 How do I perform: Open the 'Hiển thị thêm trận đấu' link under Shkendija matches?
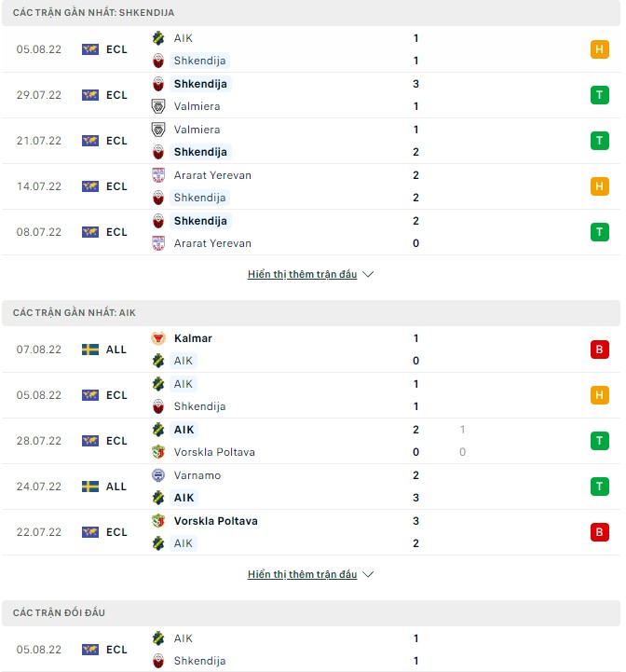(x=302, y=275)
